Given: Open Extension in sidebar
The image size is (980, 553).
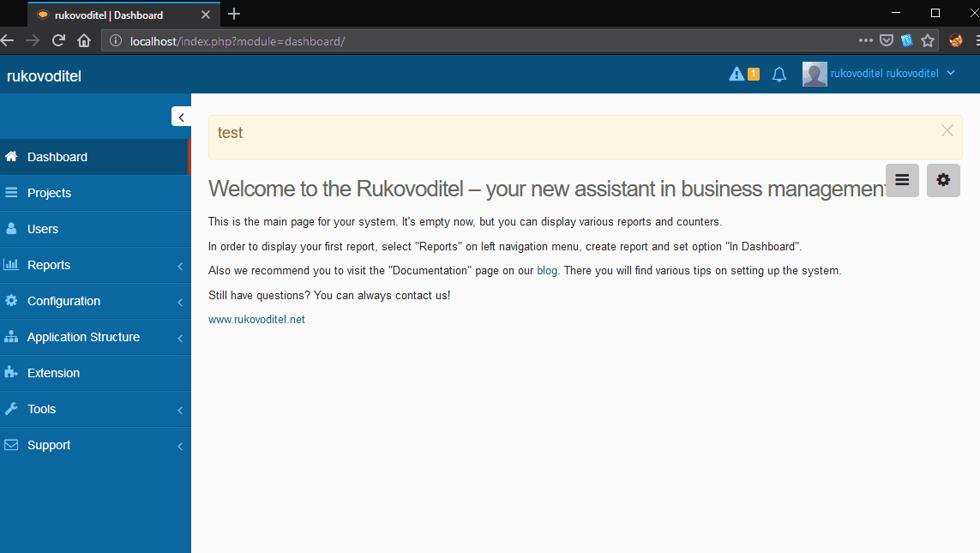Looking at the screenshot, I should coord(95,373).
